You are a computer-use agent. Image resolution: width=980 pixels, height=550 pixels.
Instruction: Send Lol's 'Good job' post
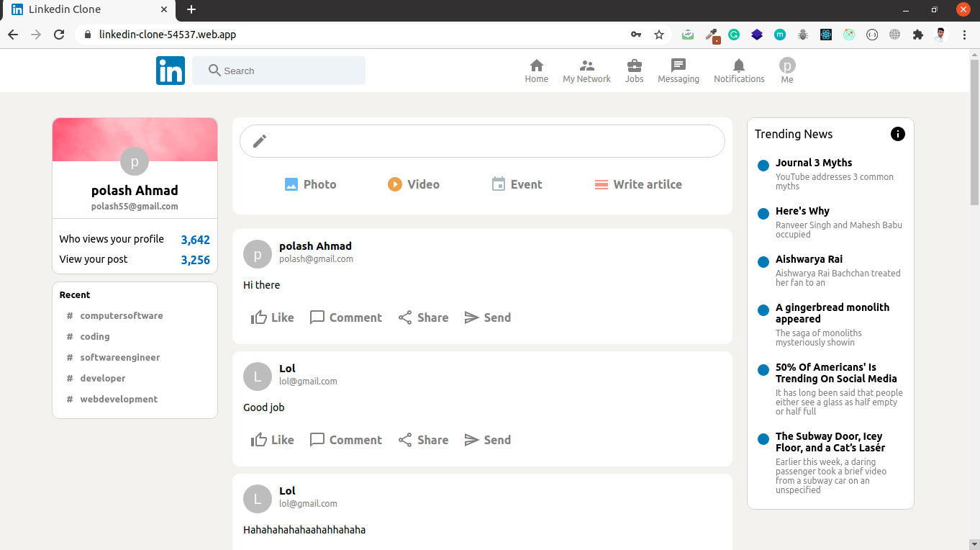click(x=488, y=440)
